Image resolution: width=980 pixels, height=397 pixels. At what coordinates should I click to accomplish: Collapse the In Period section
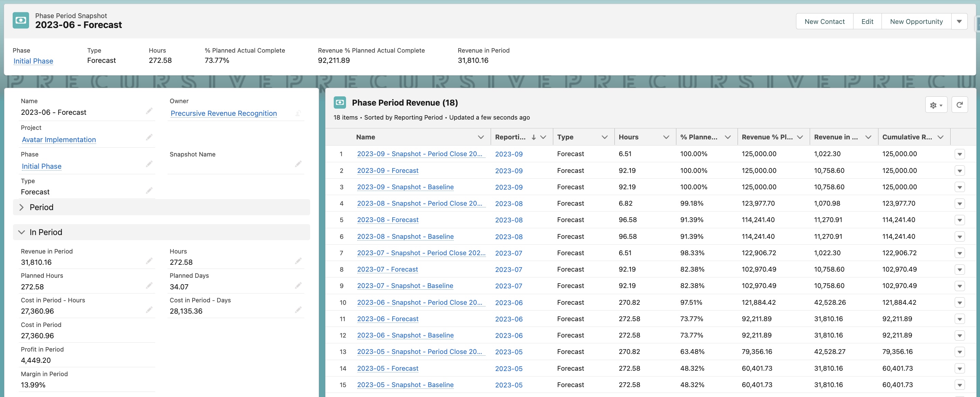tap(22, 232)
